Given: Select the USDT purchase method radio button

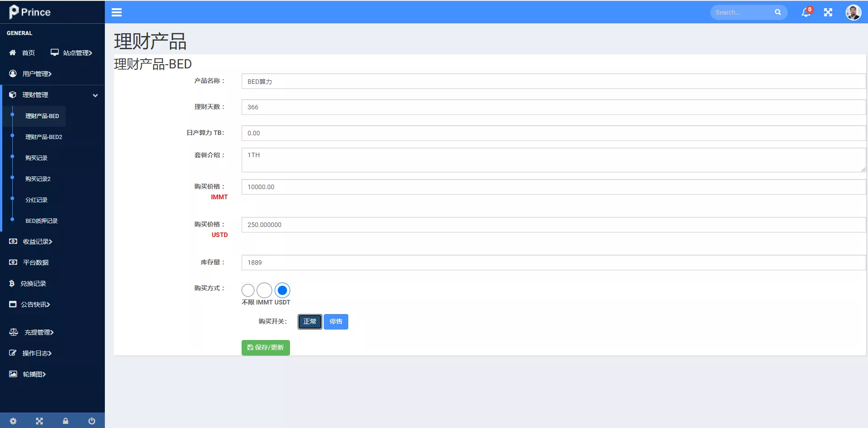Looking at the screenshot, I should pos(282,290).
